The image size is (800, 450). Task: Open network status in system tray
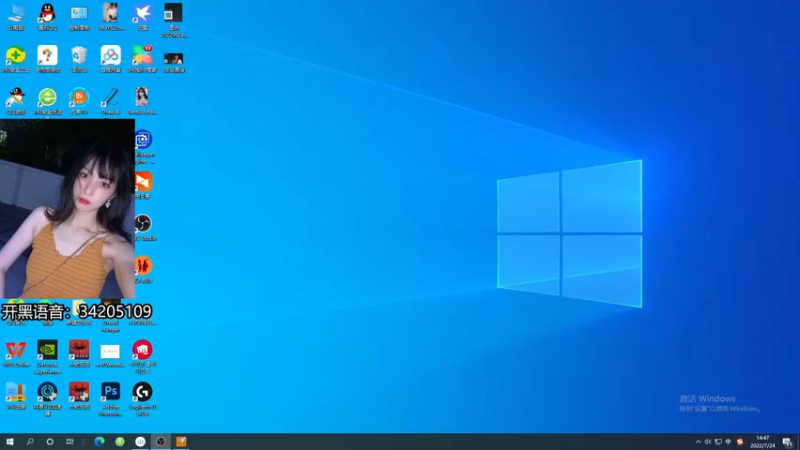[718, 442]
